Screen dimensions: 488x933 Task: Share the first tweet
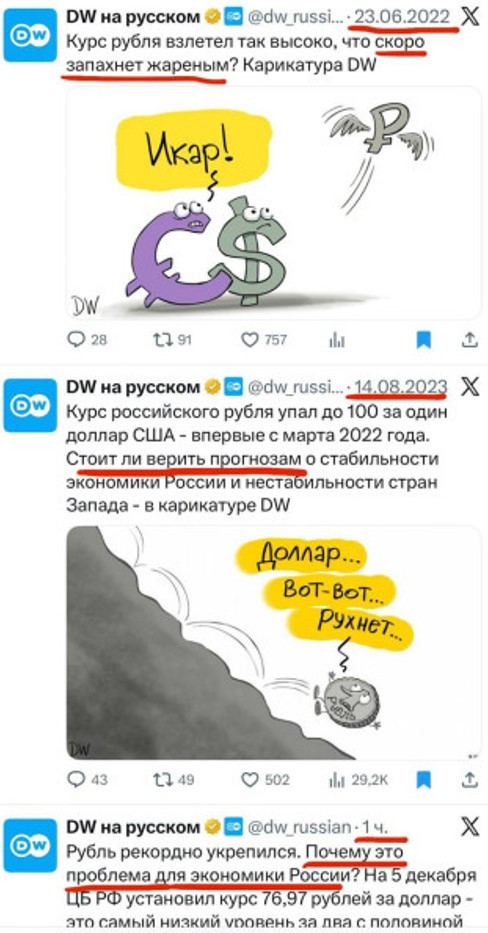[x=470, y=340]
